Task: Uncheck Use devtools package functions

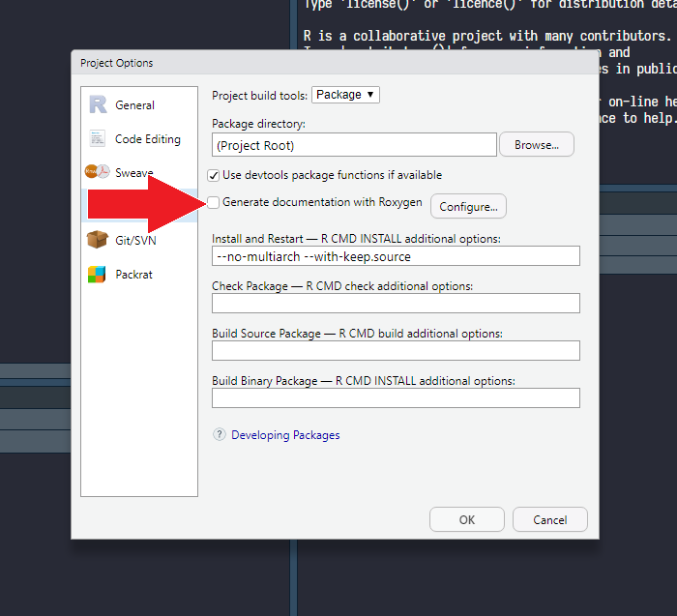Action: click(x=214, y=175)
